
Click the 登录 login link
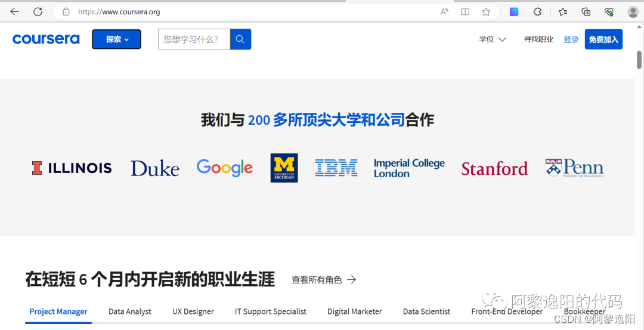click(571, 39)
